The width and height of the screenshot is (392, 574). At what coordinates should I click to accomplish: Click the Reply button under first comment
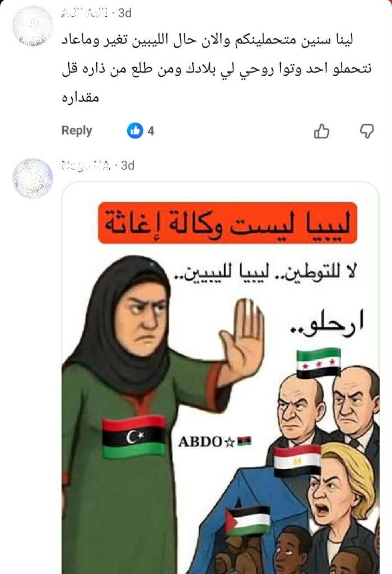tap(77, 130)
